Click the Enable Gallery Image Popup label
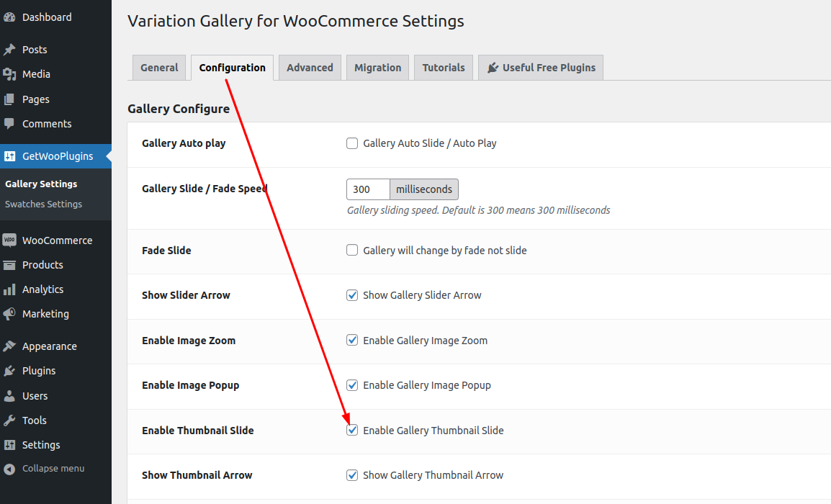The width and height of the screenshot is (831, 504). click(x=426, y=385)
